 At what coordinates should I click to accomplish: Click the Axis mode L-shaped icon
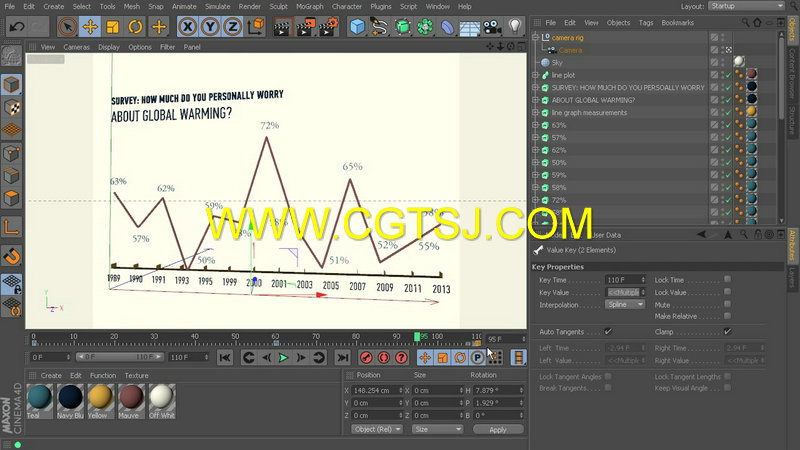pyautogui.click(x=11, y=227)
